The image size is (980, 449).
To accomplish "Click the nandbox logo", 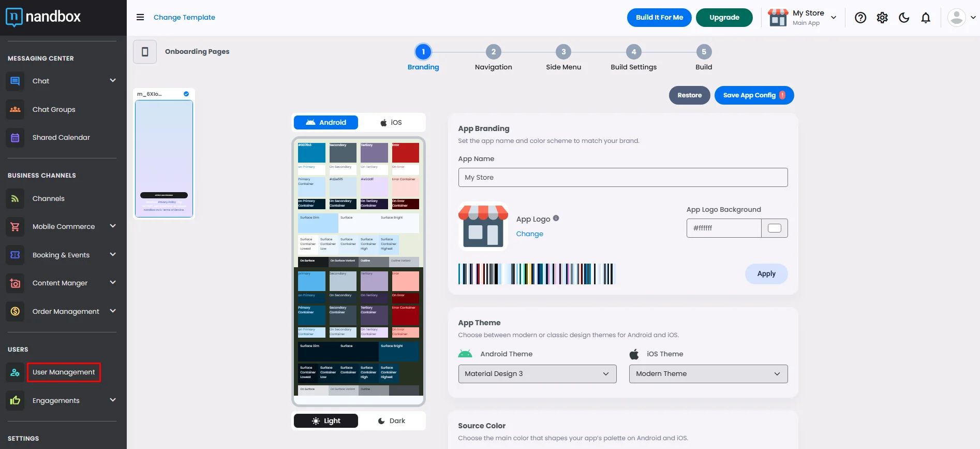I will click(x=43, y=17).
